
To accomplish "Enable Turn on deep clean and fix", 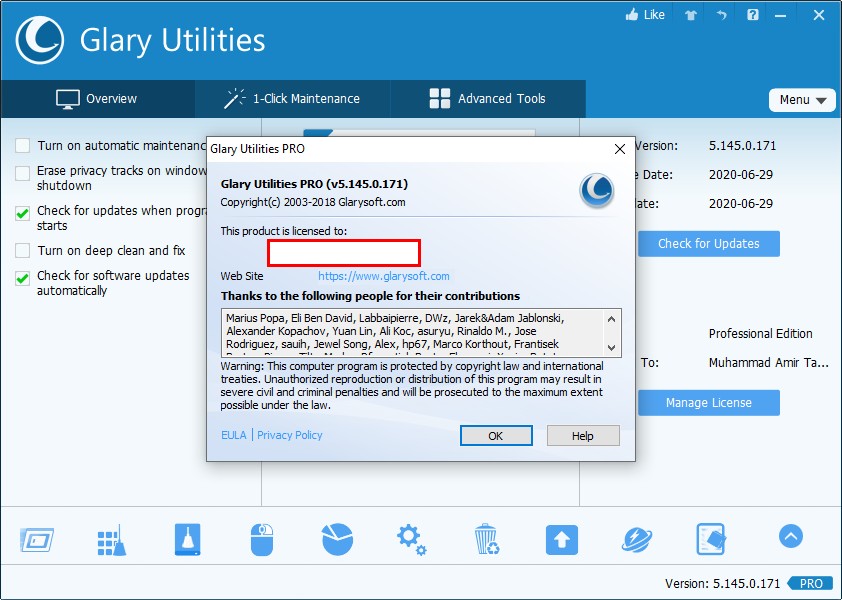I will tap(23, 250).
